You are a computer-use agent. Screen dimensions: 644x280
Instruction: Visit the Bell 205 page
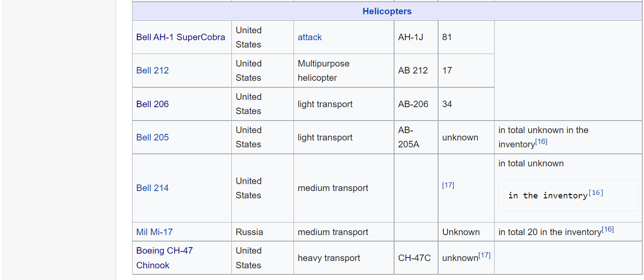[152, 137]
